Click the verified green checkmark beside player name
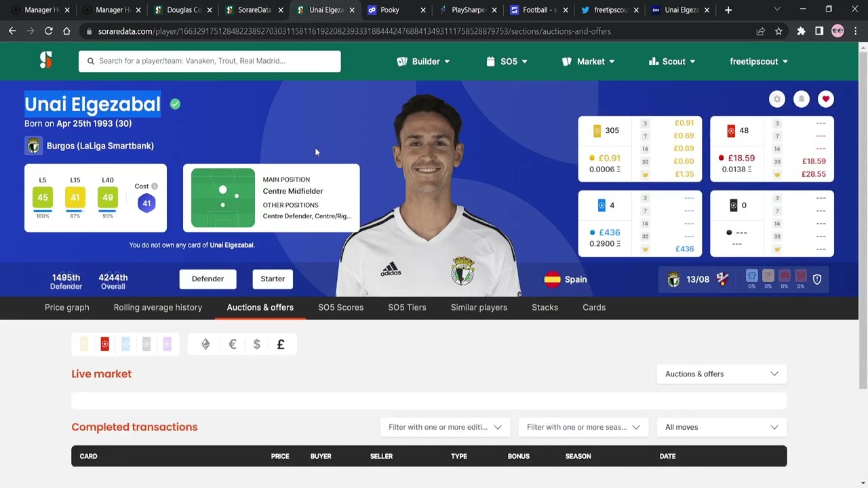 tap(175, 104)
